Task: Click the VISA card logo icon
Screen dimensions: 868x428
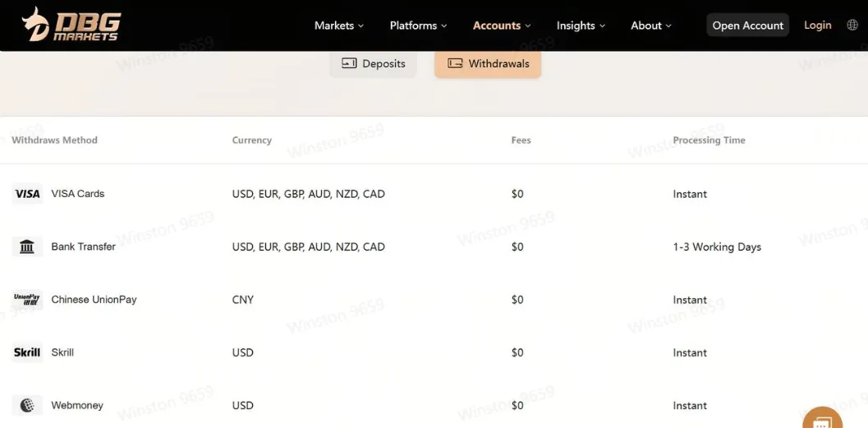Action: 27,194
